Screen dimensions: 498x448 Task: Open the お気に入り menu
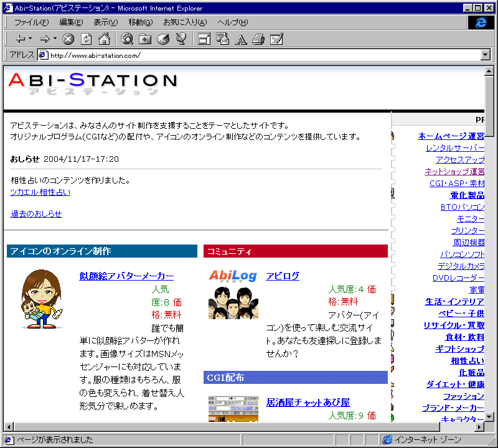tap(185, 22)
